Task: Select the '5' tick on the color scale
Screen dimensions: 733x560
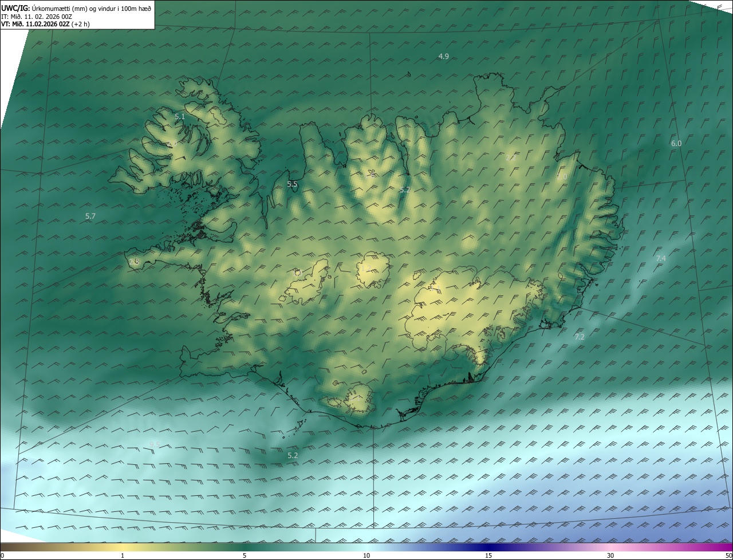Action: click(245, 556)
